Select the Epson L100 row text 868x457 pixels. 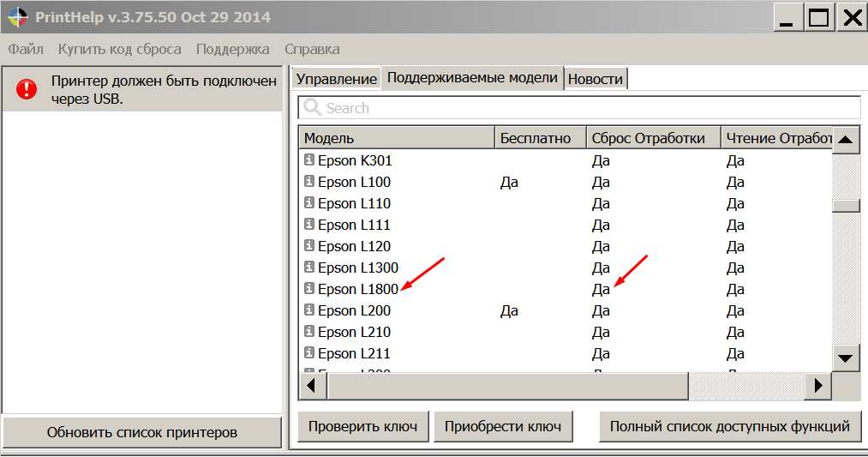pos(354,182)
